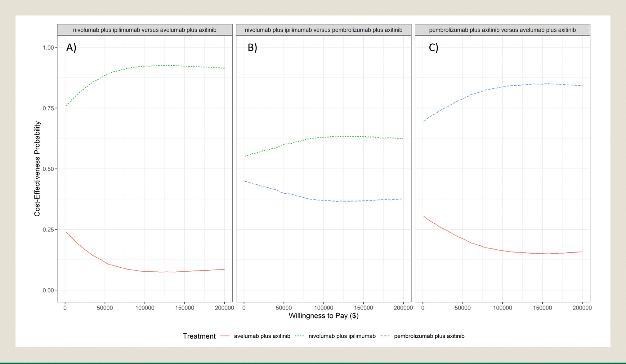Click the '0' tick under panel B
Image resolution: width=626 pixels, height=364 pixels.
244,308
